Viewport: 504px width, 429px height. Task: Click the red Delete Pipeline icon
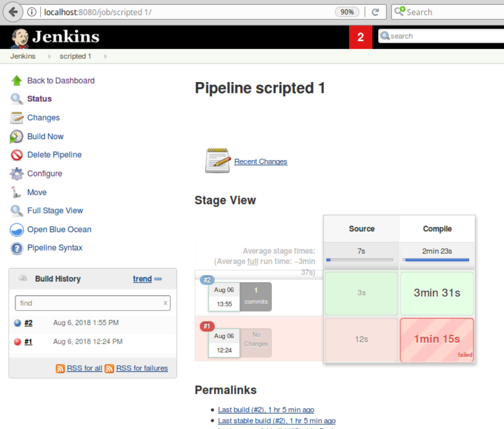pos(17,155)
